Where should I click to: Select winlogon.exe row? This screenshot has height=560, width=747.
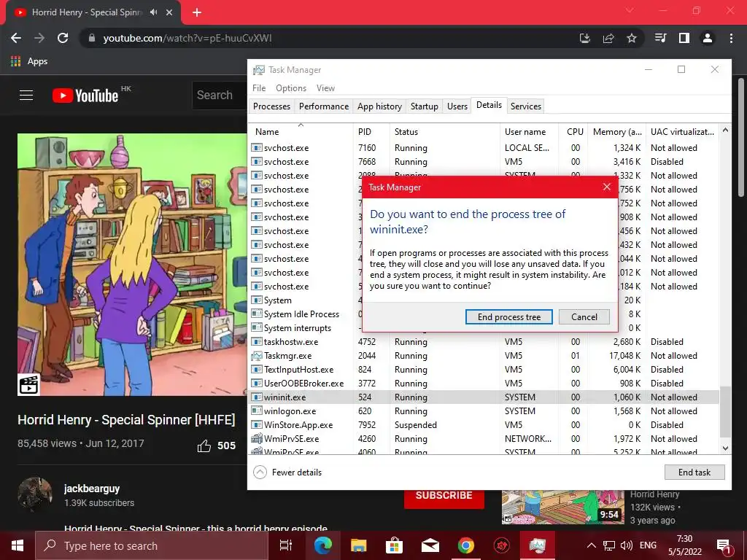point(484,411)
